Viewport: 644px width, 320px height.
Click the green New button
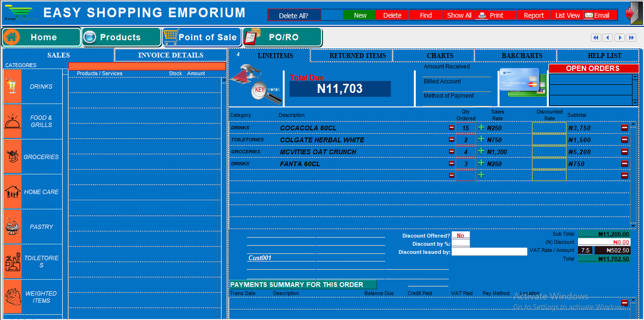click(x=360, y=15)
